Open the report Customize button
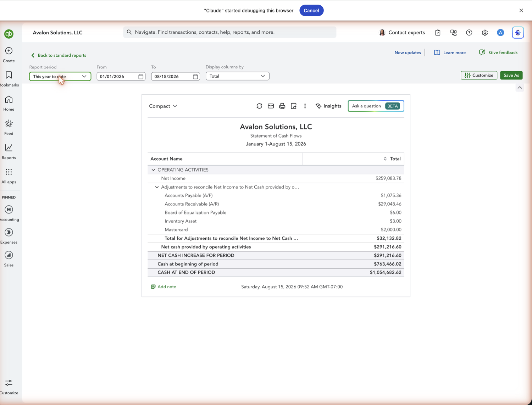 (479, 75)
